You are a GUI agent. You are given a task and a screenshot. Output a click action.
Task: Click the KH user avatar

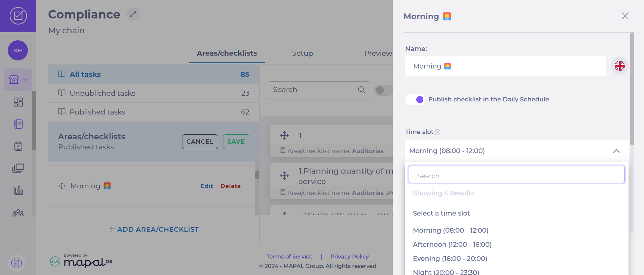point(18,50)
